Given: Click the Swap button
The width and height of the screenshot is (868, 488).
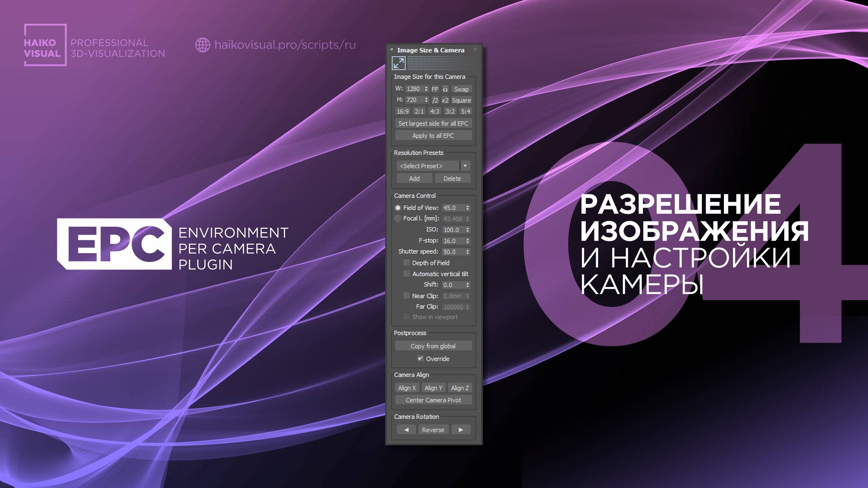Looking at the screenshot, I should pyautogui.click(x=461, y=89).
